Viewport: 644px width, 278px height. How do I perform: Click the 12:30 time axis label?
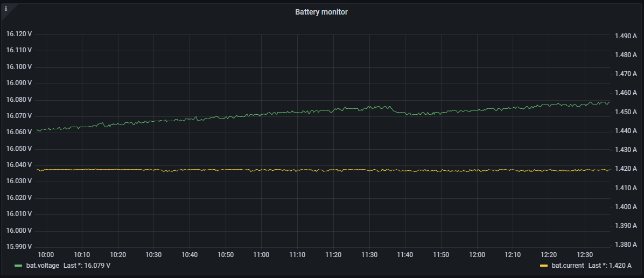pos(585,254)
